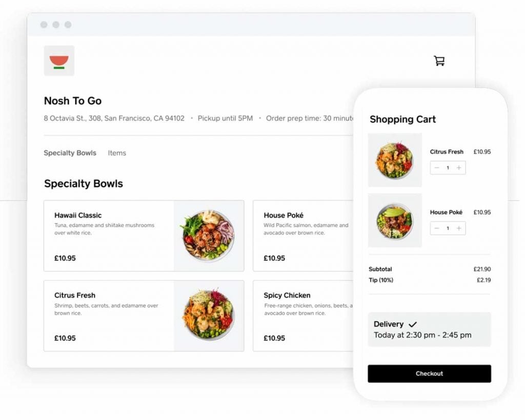Switch to the Items tab

(x=117, y=153)
